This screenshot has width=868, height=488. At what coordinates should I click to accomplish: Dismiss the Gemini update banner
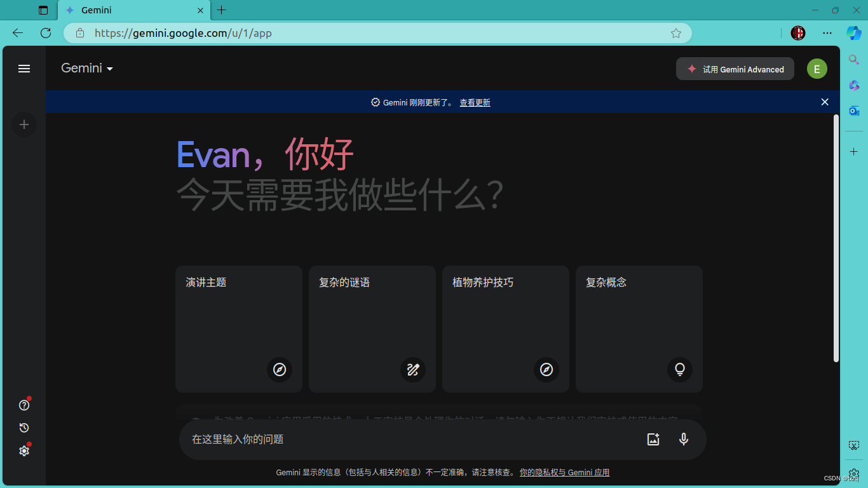825,102
